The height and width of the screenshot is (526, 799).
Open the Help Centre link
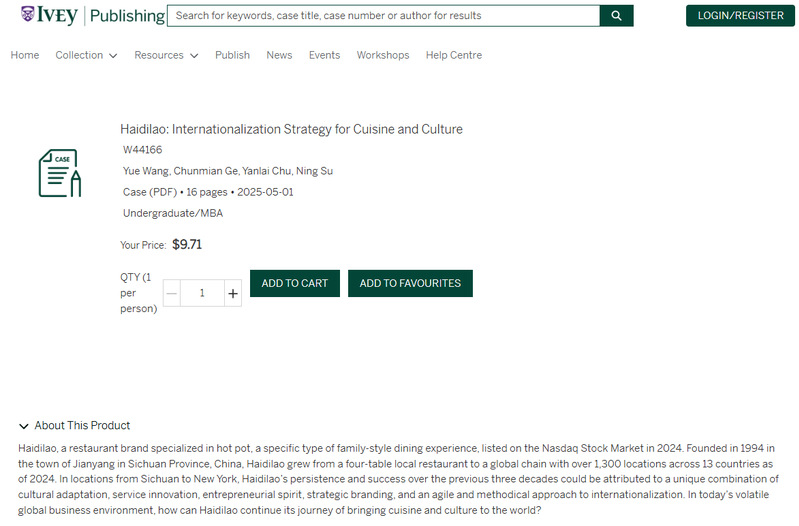[453, 55]
